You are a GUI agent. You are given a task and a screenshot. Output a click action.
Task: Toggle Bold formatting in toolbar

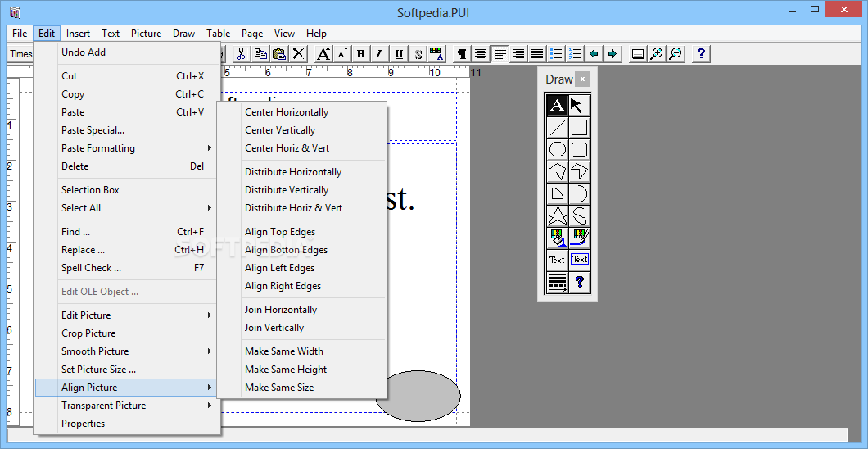tap(361, 54)
